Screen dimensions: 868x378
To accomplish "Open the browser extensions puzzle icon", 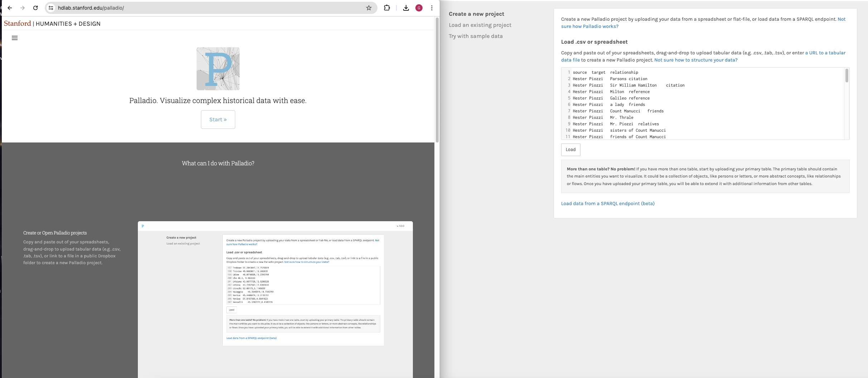I will (387, 8).
